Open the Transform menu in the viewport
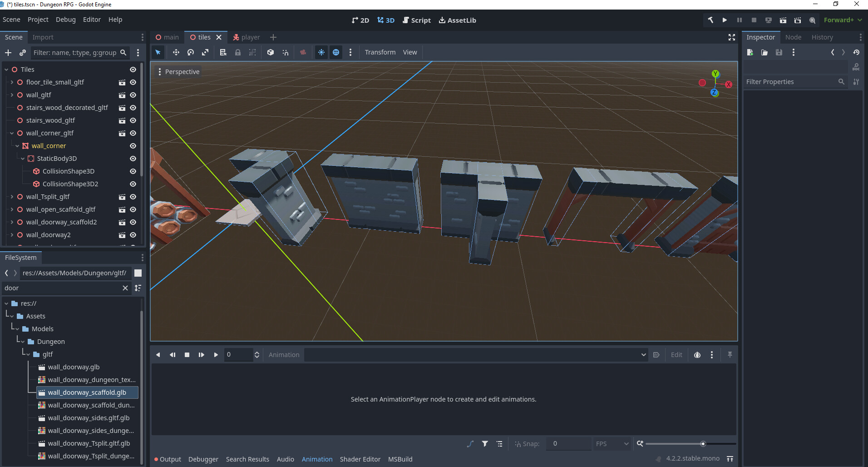 [380, 52]
